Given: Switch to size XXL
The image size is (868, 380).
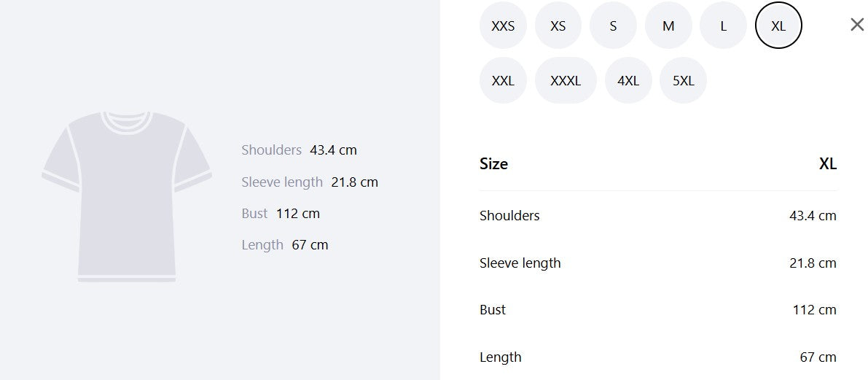Looking at the screenshot, I should coord(503,80).
